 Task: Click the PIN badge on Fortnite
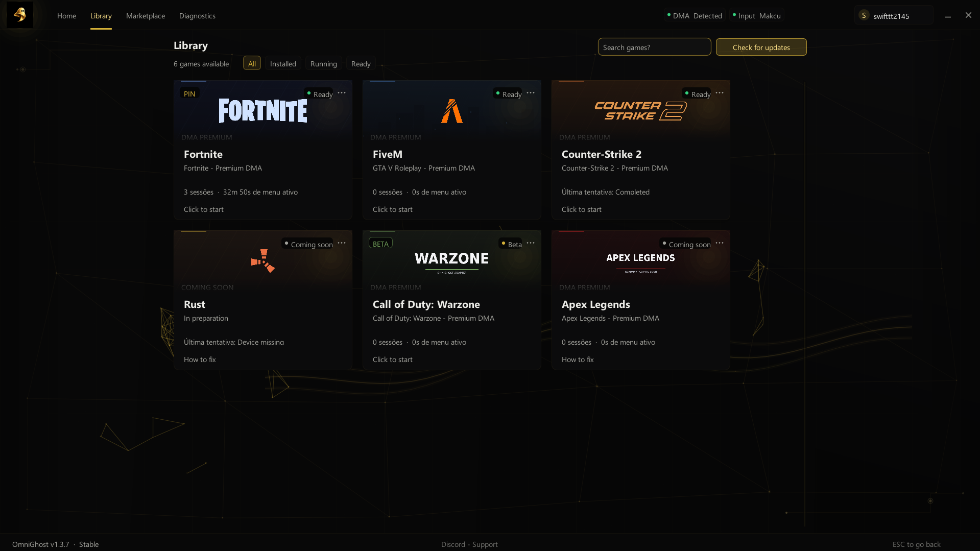tap(189, 94)
